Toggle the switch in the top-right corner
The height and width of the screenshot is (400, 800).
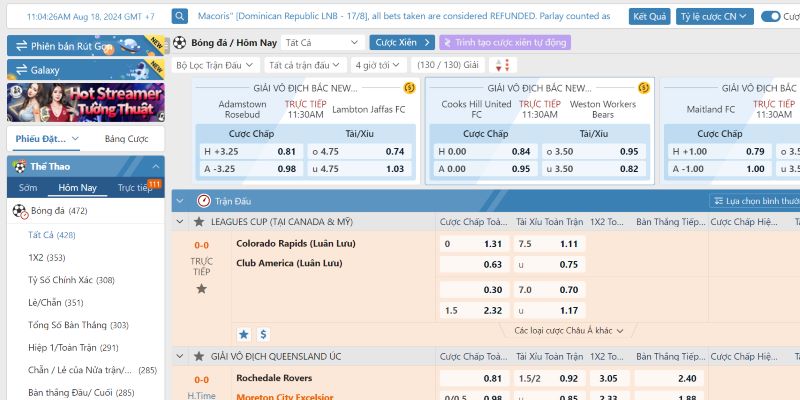771,16
